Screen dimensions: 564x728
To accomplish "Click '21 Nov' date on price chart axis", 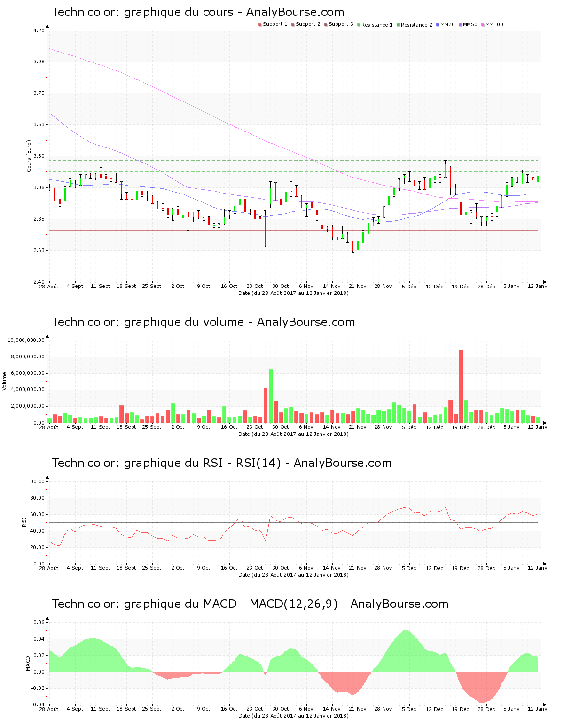I will point(358,287).
